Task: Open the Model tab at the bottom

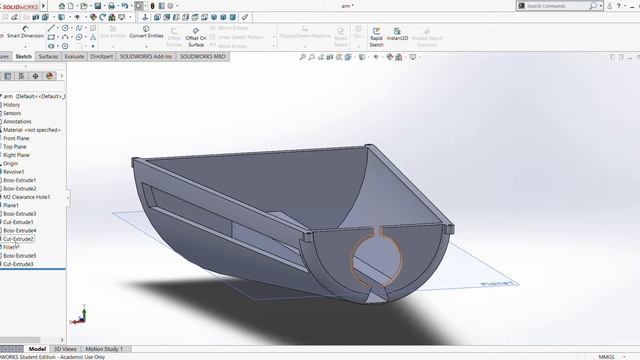Action: pos(37,349)
